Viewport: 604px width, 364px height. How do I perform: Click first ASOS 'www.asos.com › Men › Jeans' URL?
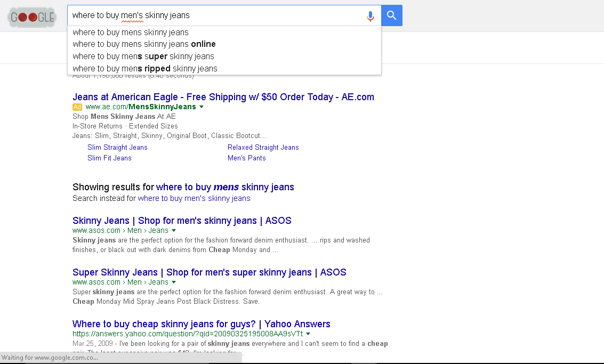(x=120, y=230)
